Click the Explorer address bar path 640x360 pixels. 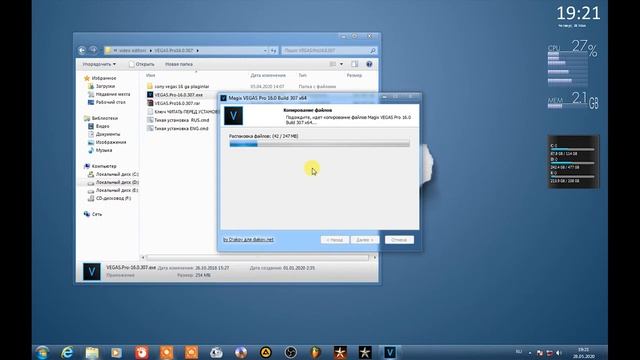click(x=184, y=51)
